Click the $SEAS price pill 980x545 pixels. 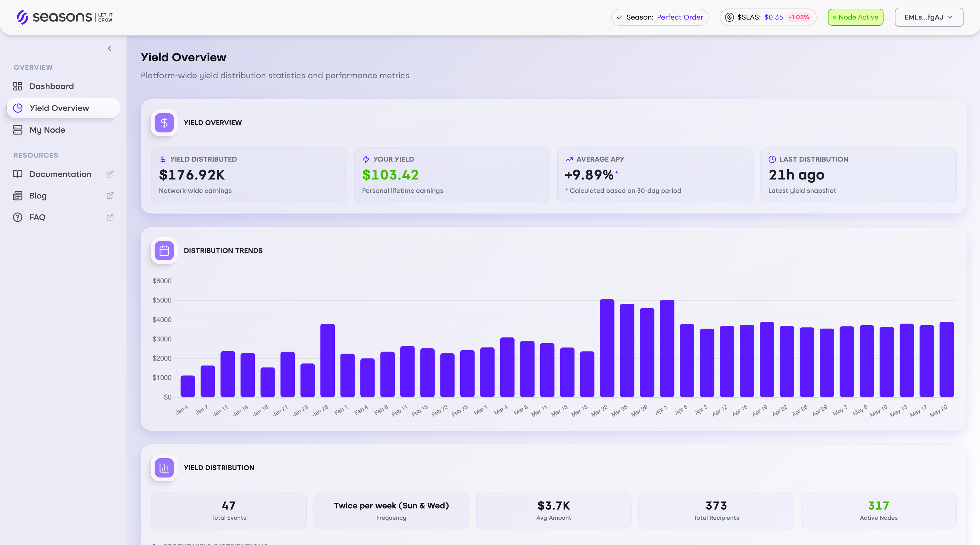[x=768, y=18]
